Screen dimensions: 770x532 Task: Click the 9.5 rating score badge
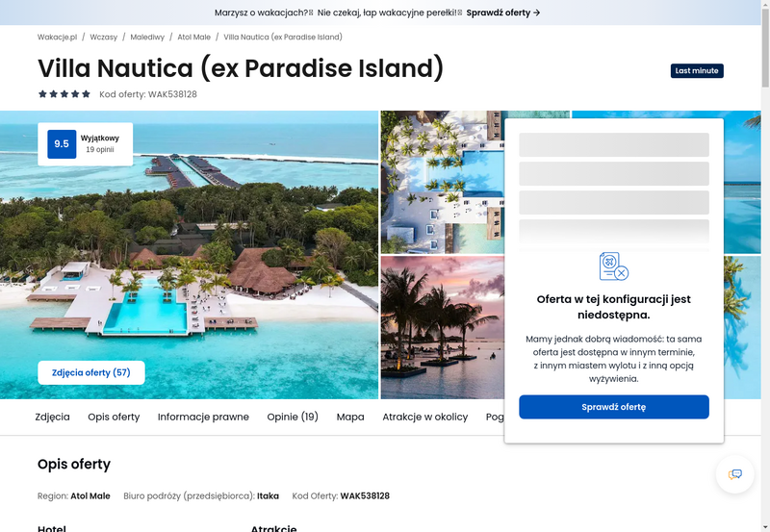(62, 144)
